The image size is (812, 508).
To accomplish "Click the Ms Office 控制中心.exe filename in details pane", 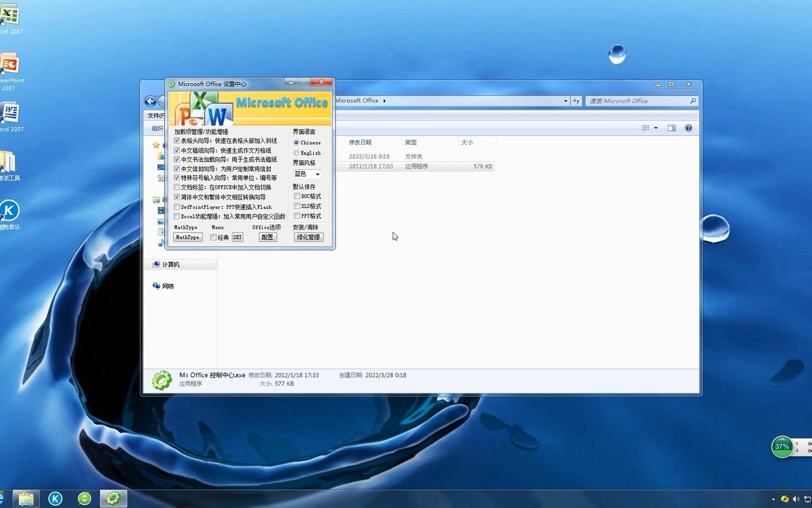I will pos(212,375).
